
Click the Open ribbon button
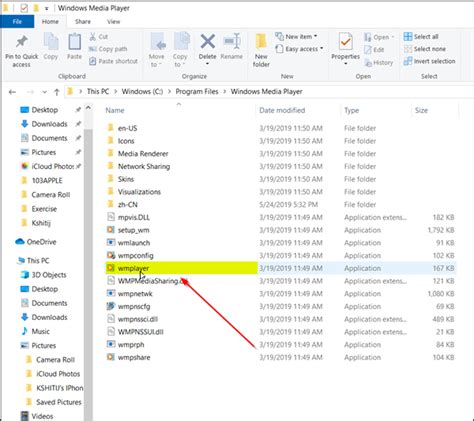[379, 37]
